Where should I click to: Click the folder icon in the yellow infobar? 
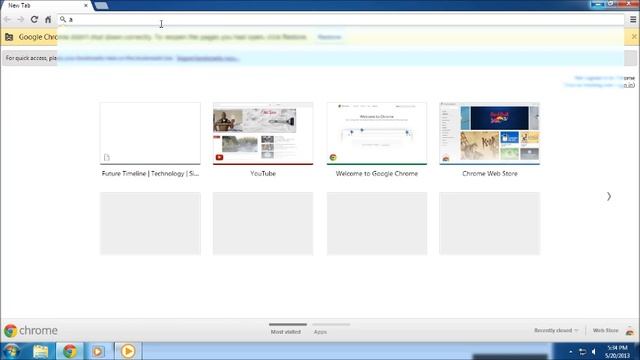[x=9, y=37]
